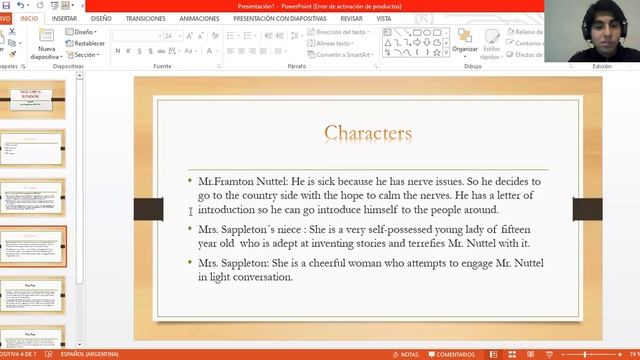Switch to Reading view
Image resolution: width=640 pixels, height=360 pixels.
(531, 354)
